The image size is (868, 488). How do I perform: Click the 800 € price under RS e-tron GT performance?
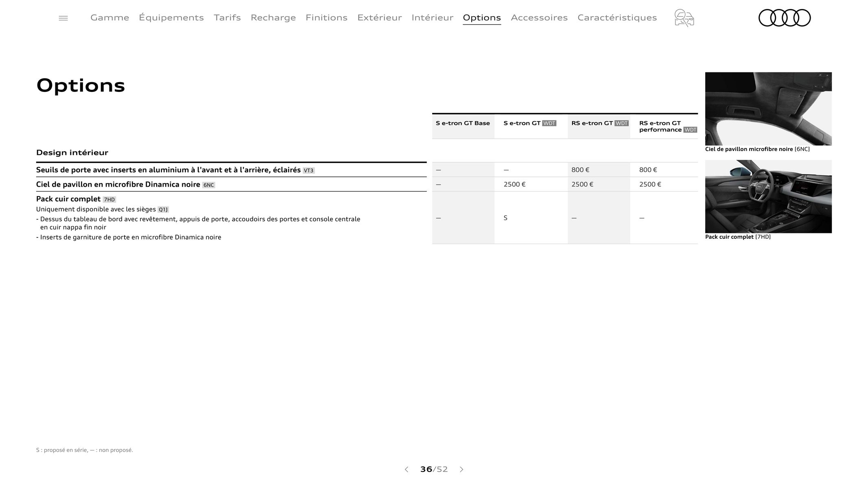coord(648,170)
